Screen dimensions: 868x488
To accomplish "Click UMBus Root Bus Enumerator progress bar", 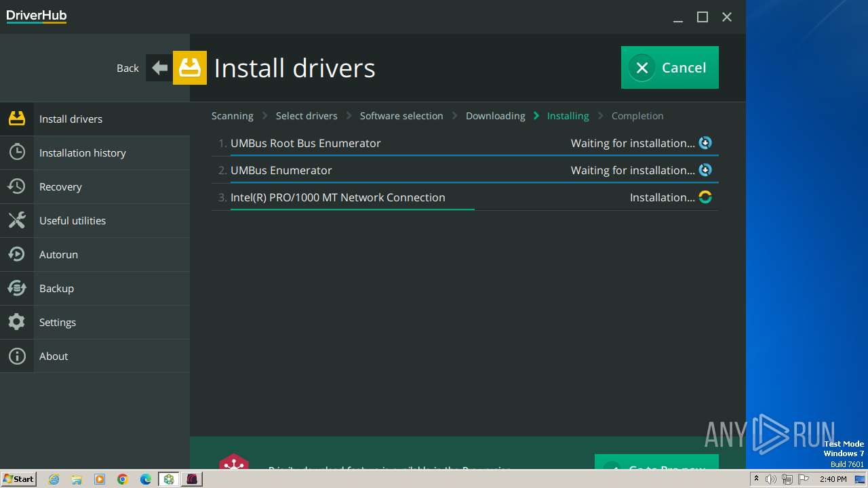I will [475, 155].
